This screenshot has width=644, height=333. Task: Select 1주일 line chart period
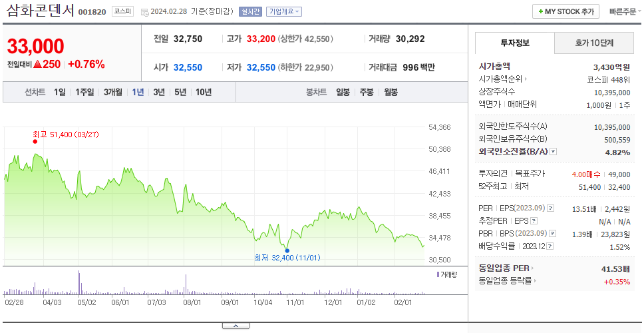pyautogui.click(x=84, y=92)
